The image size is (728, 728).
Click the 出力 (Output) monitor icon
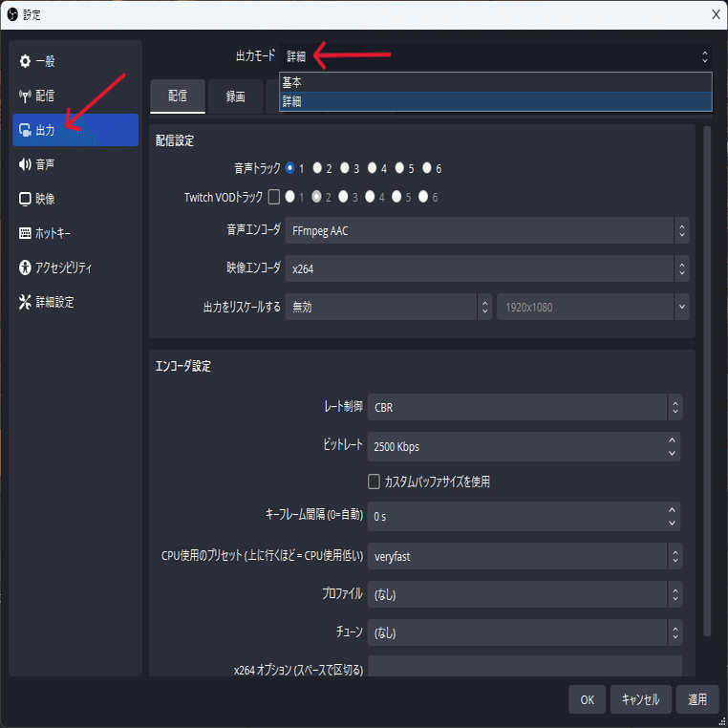pyautogui.click(x=25, y=130)
